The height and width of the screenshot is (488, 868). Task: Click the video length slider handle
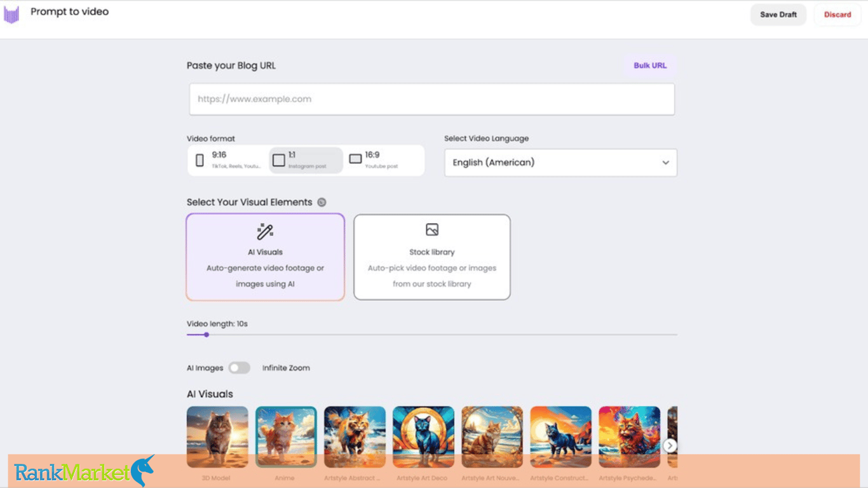[x=207, y=334]
